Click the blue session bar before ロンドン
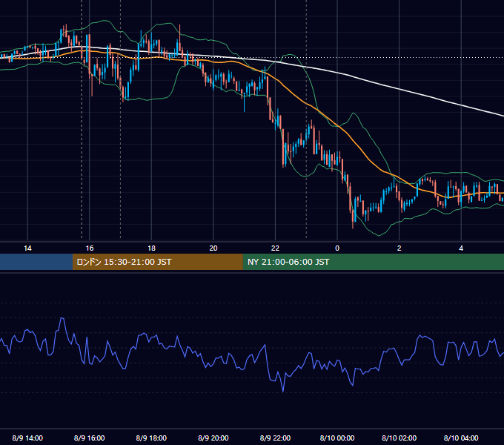This screenshot has height=445, width=504. [36, 262]
